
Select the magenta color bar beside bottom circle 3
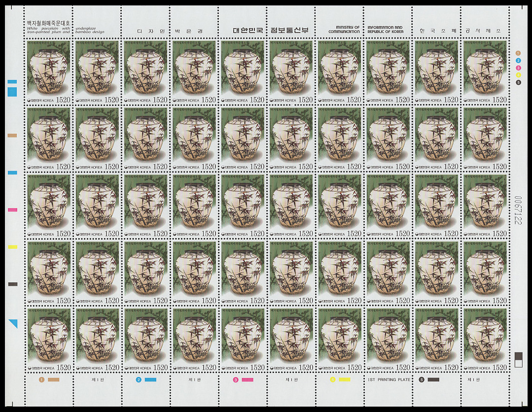[248, 380]
